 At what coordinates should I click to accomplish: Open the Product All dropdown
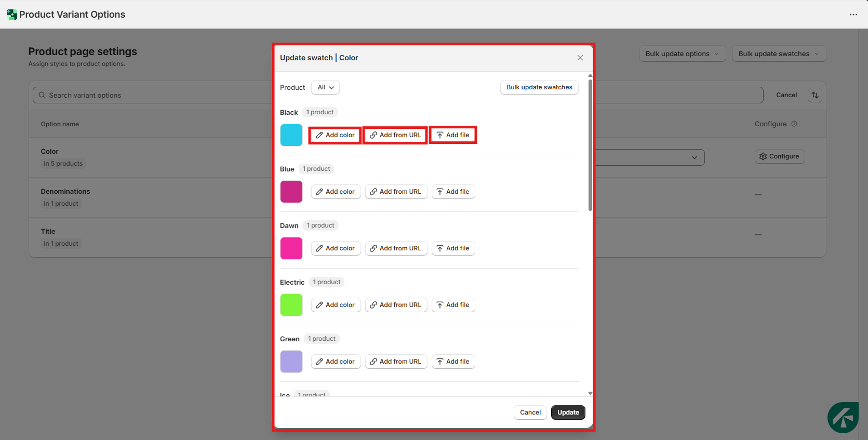325,87
